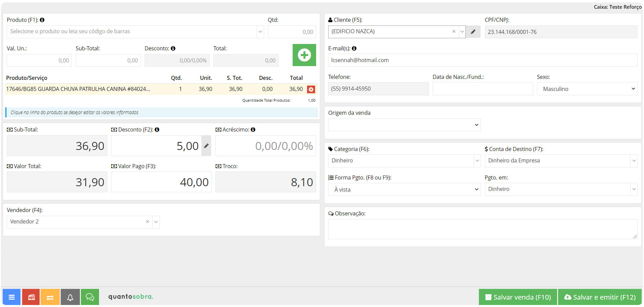Open the green chat icon

[x=90, y=297]
